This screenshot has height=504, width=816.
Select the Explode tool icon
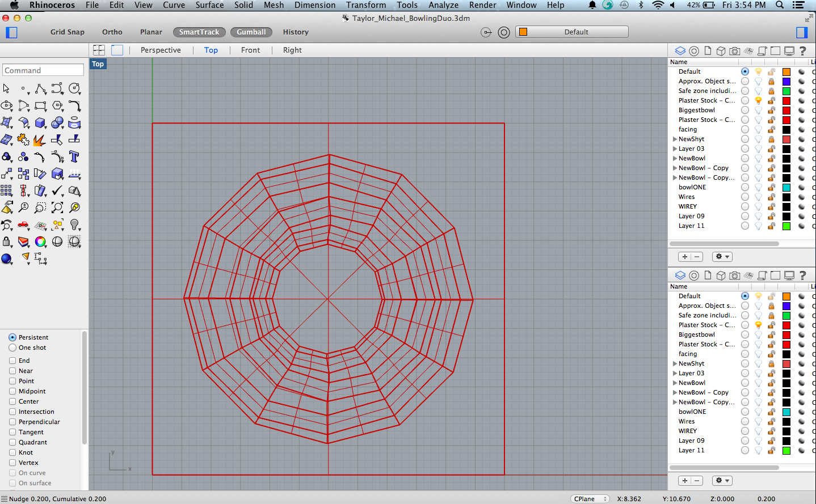pos(39,139)
